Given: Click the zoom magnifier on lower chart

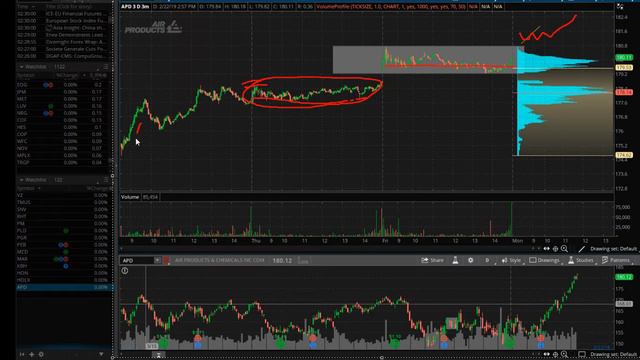Looking at the screenshot, I should click(564, 354).
